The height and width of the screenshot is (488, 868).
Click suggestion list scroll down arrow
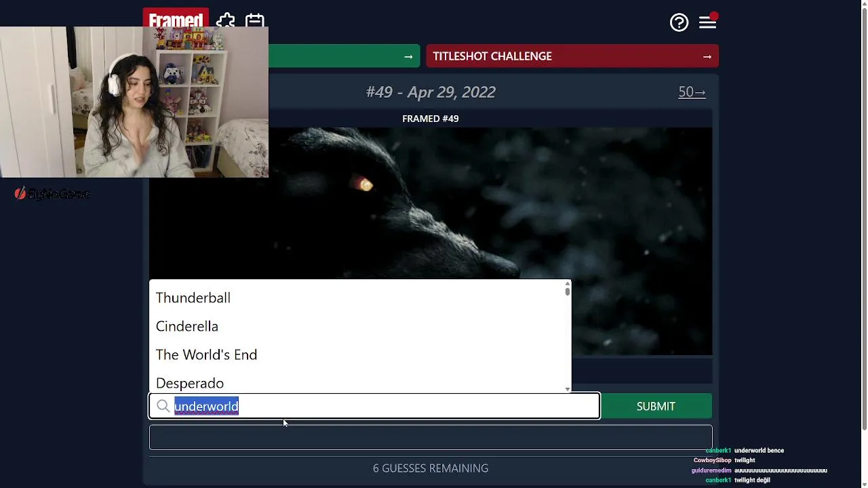click(568, 389)
